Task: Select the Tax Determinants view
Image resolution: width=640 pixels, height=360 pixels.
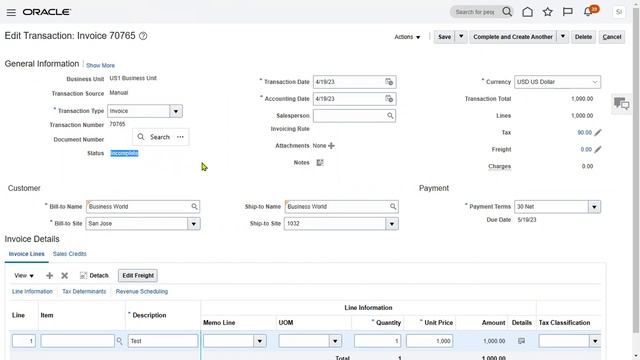Action: pyautogui.click(x=84, y=291)
